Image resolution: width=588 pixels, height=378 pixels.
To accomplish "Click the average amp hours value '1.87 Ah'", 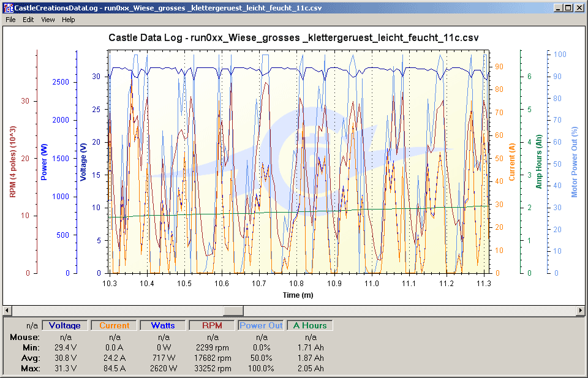I will (x=311, y=358).
